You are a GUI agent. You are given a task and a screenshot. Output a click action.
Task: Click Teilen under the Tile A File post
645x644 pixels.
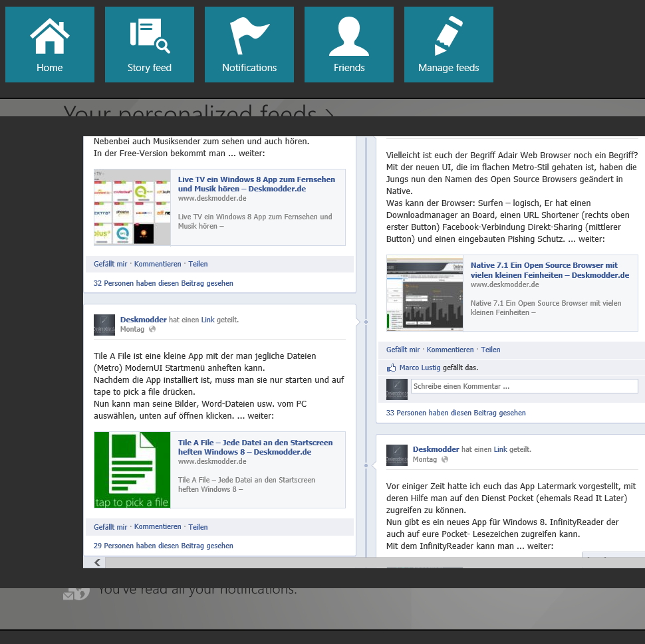click(x=198, y=527)
